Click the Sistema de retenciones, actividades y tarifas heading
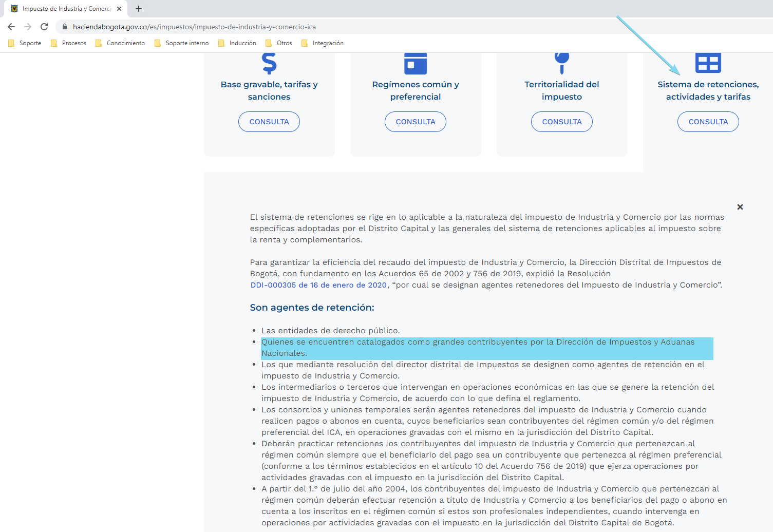Image resolution: width=773 pixels, height=532 pixels. (708, 90)
